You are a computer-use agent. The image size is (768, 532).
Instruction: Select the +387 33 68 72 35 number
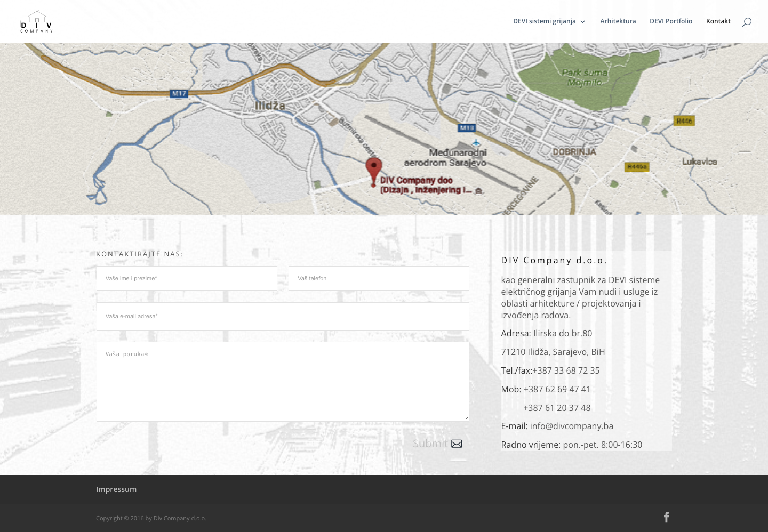(566, 370)
